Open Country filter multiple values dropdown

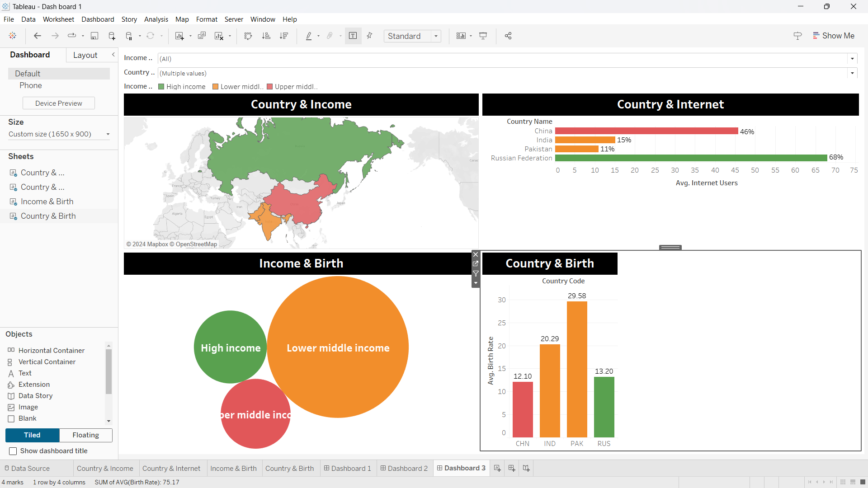[852, 73]
